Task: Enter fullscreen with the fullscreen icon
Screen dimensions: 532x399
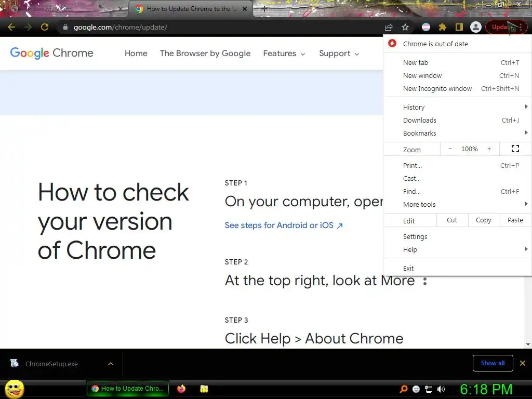Action: 515,149
